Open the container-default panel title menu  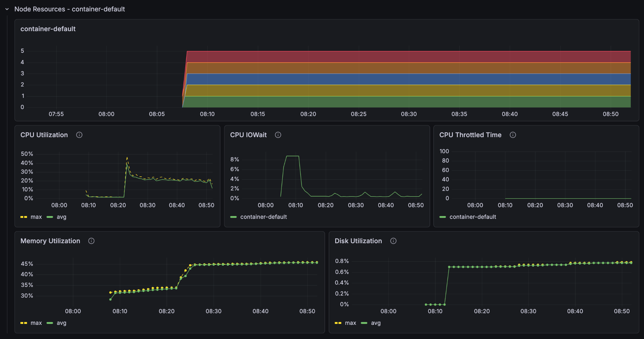(48, 29)
